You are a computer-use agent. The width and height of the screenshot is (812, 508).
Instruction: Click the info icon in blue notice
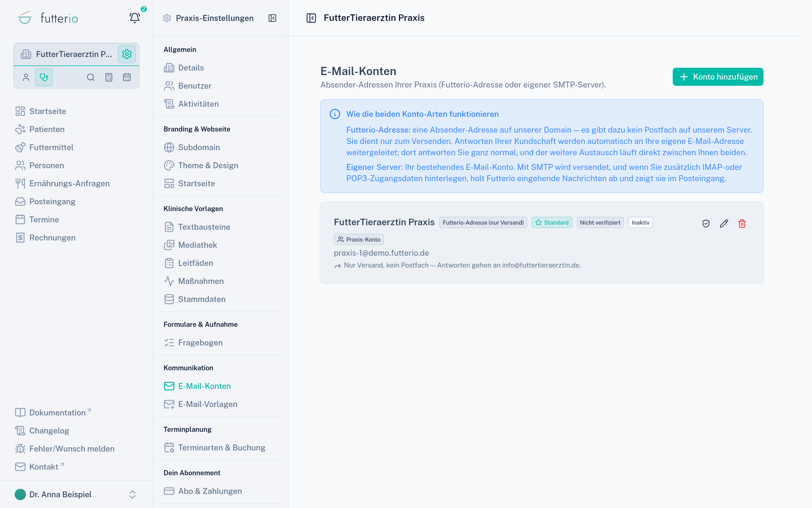(335, 114)
